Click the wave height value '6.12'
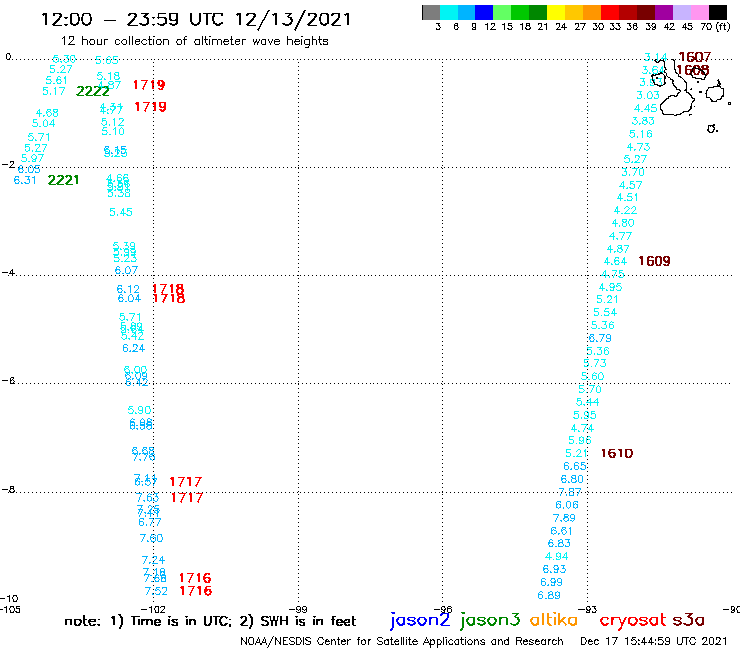Image resolution: width=740 pixels, height=650 pixels. tap(128, 289)
